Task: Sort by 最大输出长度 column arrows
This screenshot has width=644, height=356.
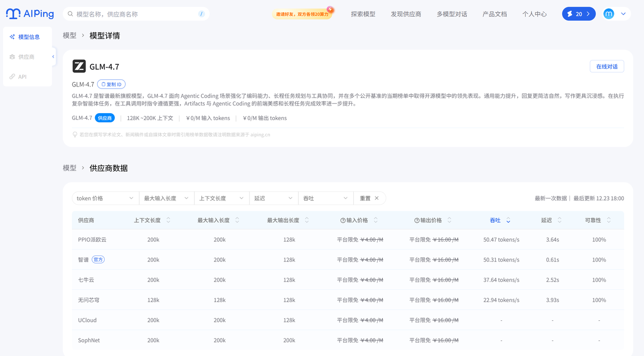Action: [x=307, y=220]
